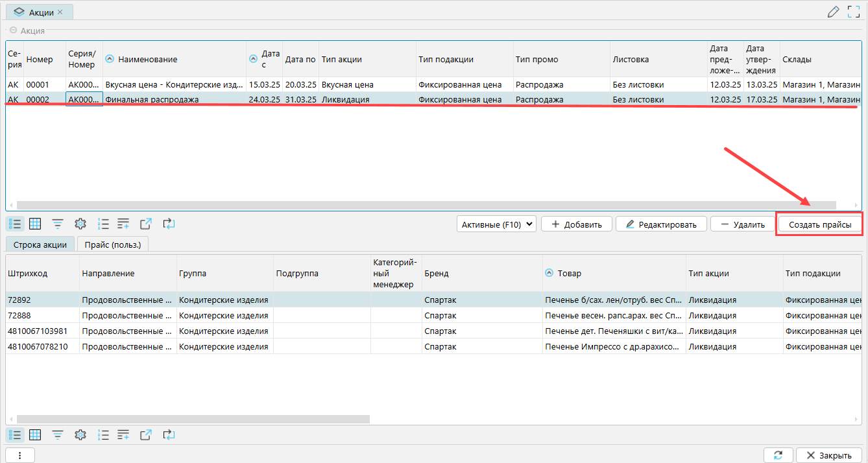This screenshot has width=868, height=463.
Task: Click the filter icon in the upper table toolbar
Action: pyautogui.click(x=58, y=224)
